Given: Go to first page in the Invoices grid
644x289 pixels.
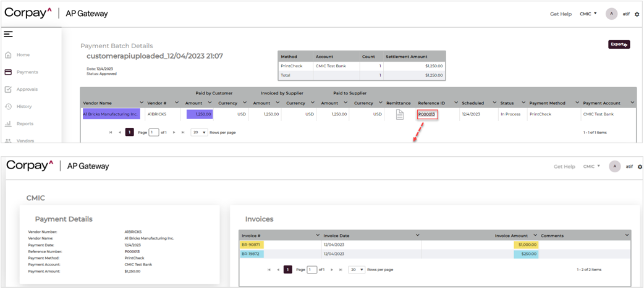Looking at the screenshot, I should coord(269,270).
